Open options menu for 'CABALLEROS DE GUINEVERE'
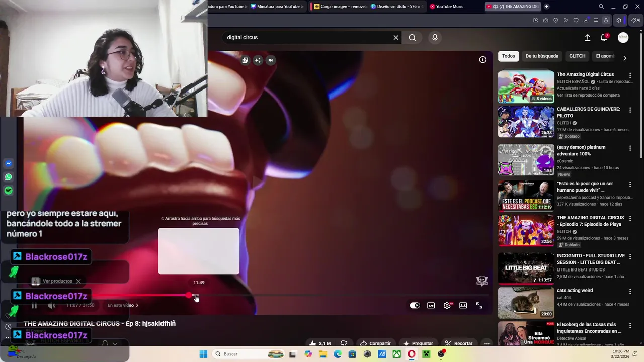Viewport: 644px width, 362px height. (x=630, y=110)
